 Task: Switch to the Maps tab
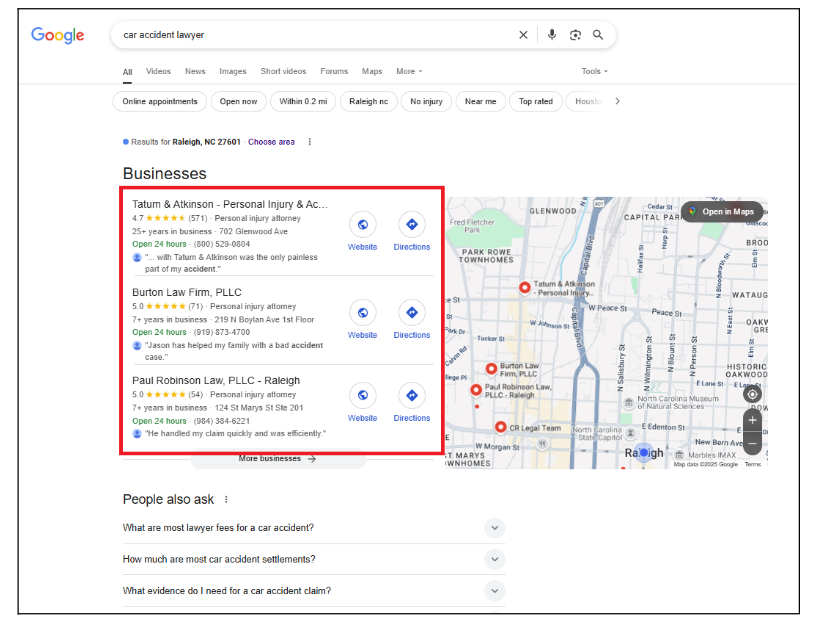pos(372,72)
